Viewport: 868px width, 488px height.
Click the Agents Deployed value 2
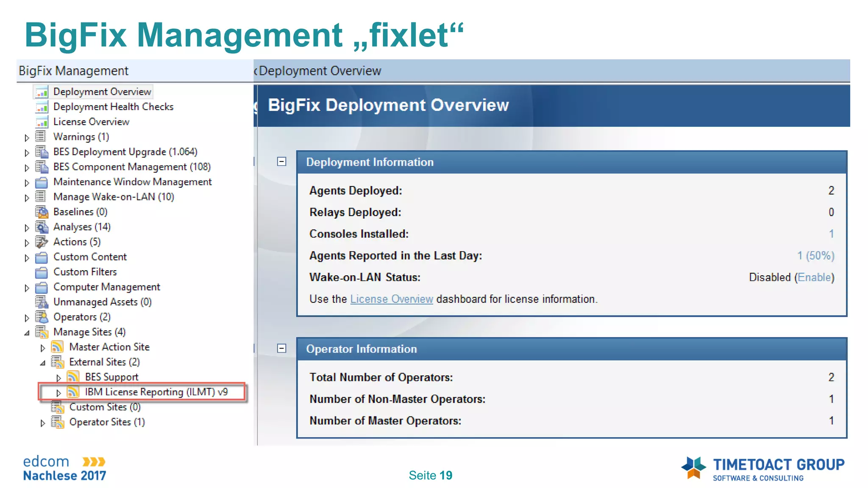831,191
